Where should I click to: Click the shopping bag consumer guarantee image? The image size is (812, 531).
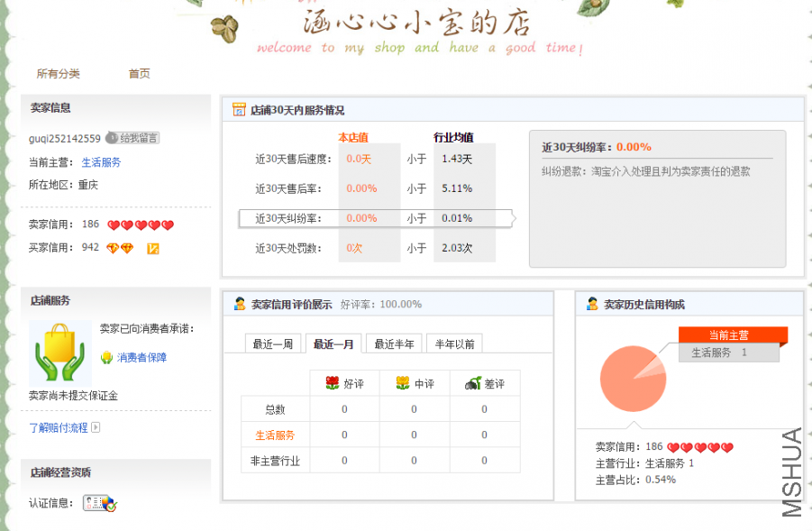(x=60, y=352)
